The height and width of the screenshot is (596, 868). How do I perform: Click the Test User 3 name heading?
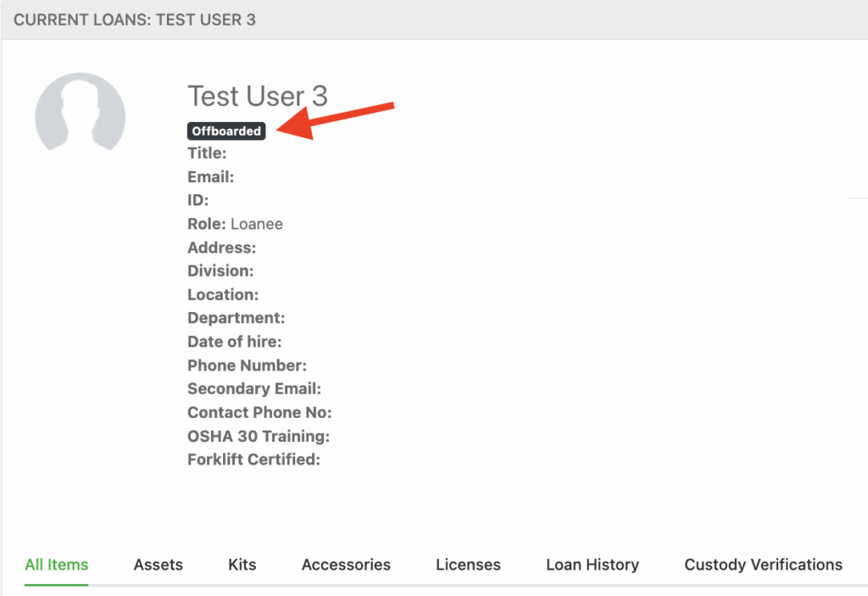coord(257,96)
